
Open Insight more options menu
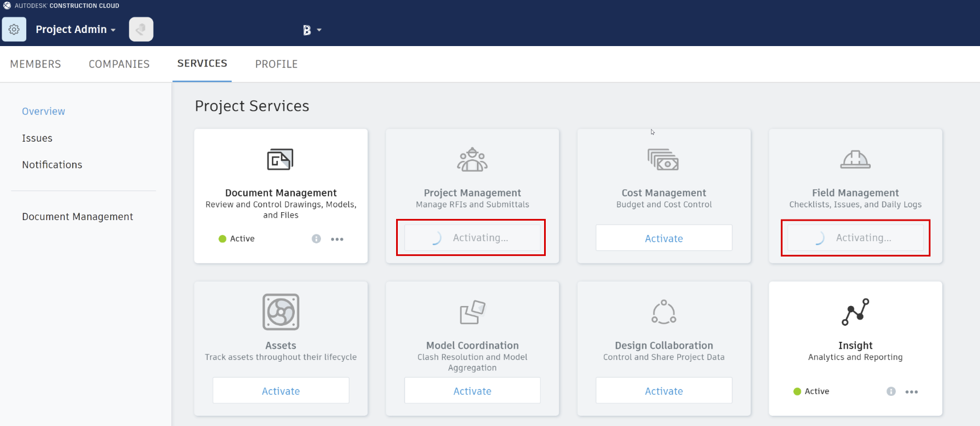point(912,391)
